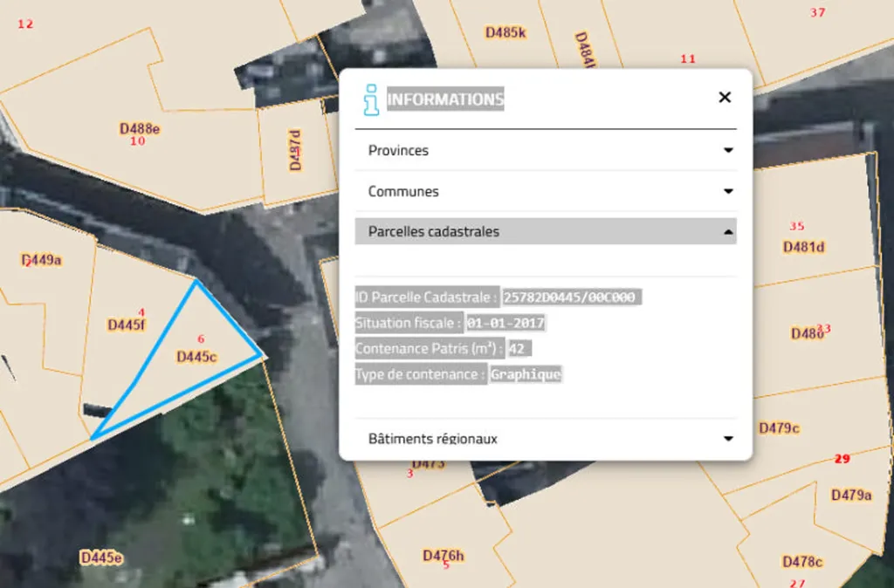Select parcel D485k on the map
Screen dimensions: 894x588
click(x=505, y=32)
